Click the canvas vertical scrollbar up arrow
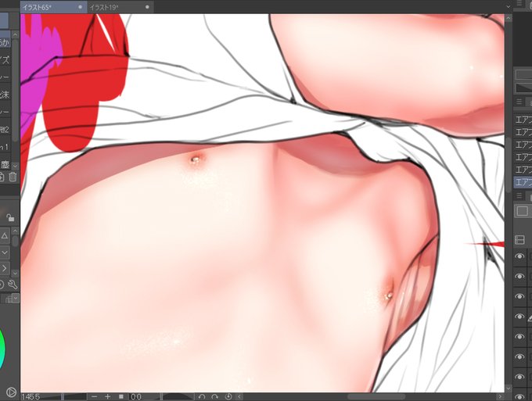Viewport: 532px width, 401px height. (x=509, y=19)
